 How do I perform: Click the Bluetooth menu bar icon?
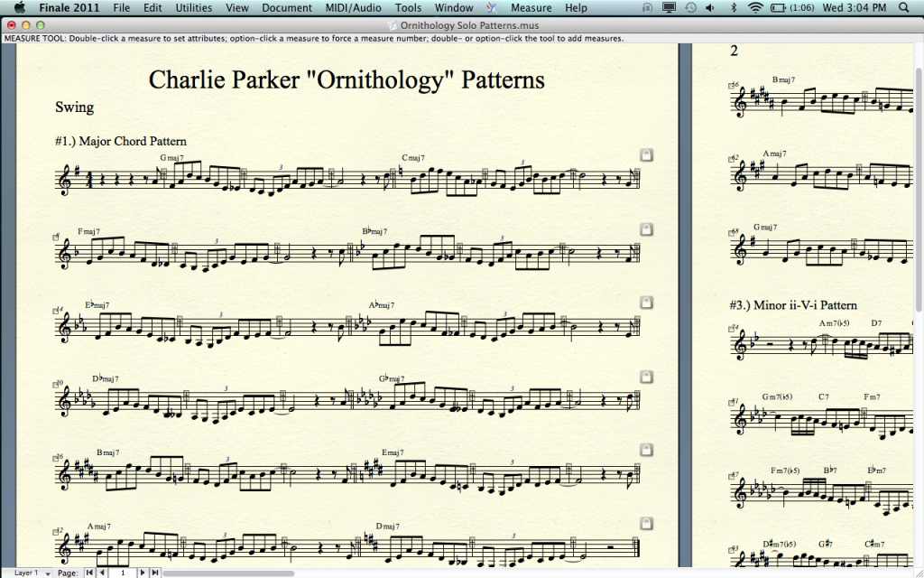point(734,7)
